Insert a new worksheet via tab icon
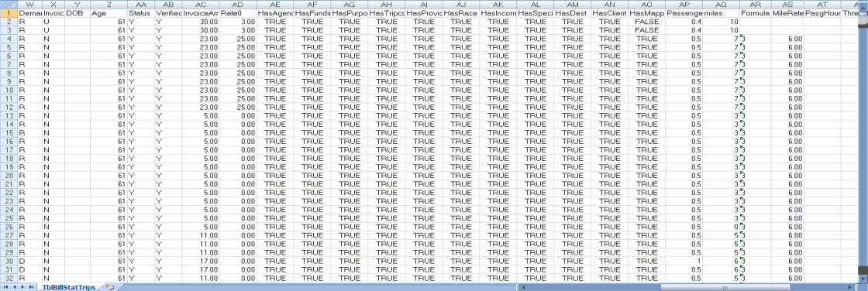Viewport: 868px width, 291px height. 109,287
